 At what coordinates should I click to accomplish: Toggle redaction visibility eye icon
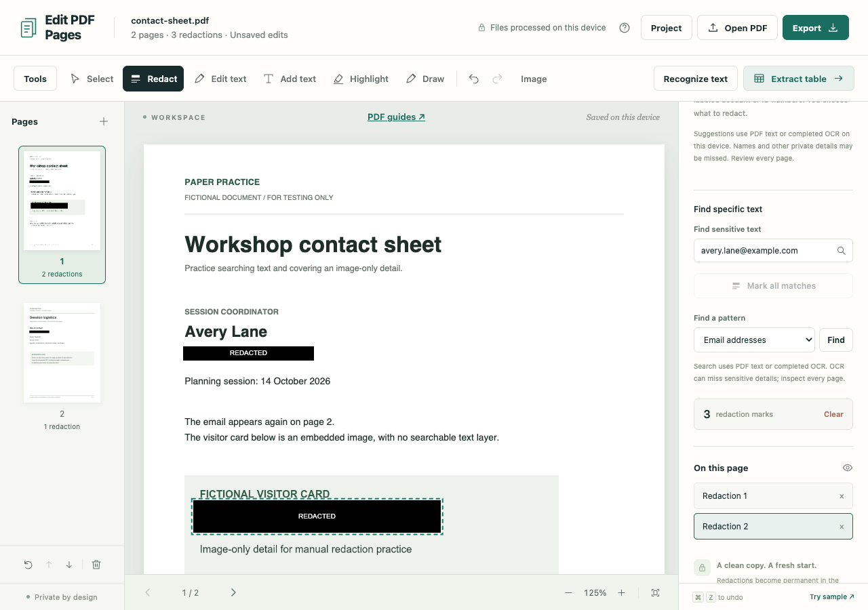tap(847, 468)
